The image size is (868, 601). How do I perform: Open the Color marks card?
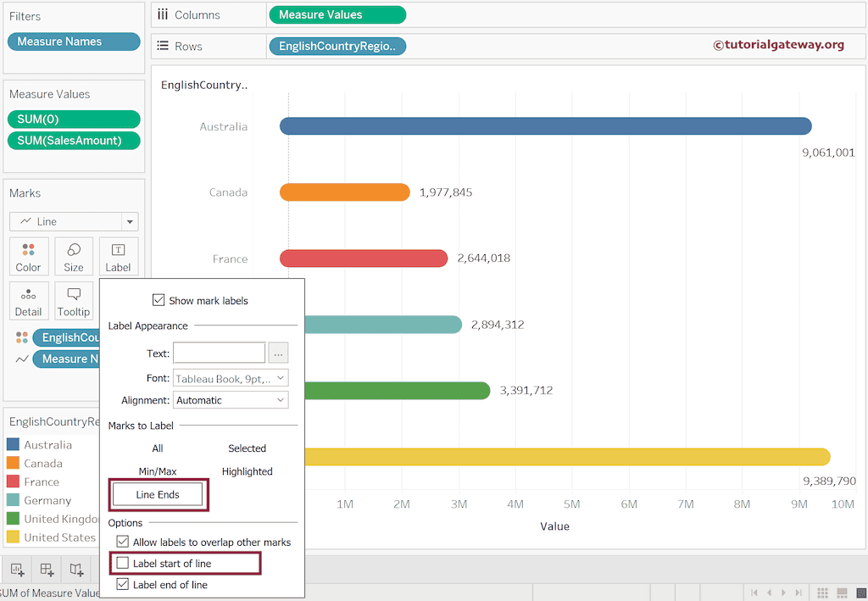pyautogui.click(x=29, y=256)
